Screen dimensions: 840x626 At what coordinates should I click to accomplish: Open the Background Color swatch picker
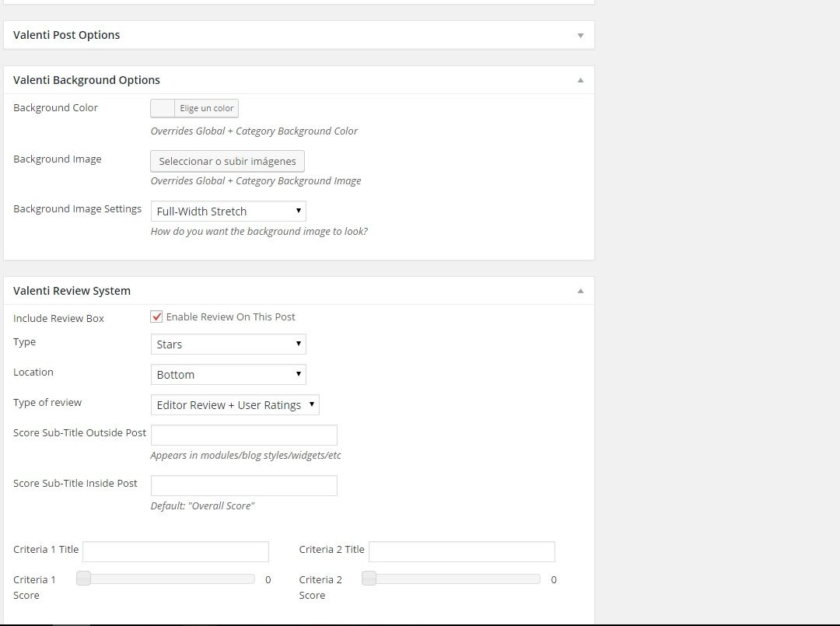coord(163,108)
